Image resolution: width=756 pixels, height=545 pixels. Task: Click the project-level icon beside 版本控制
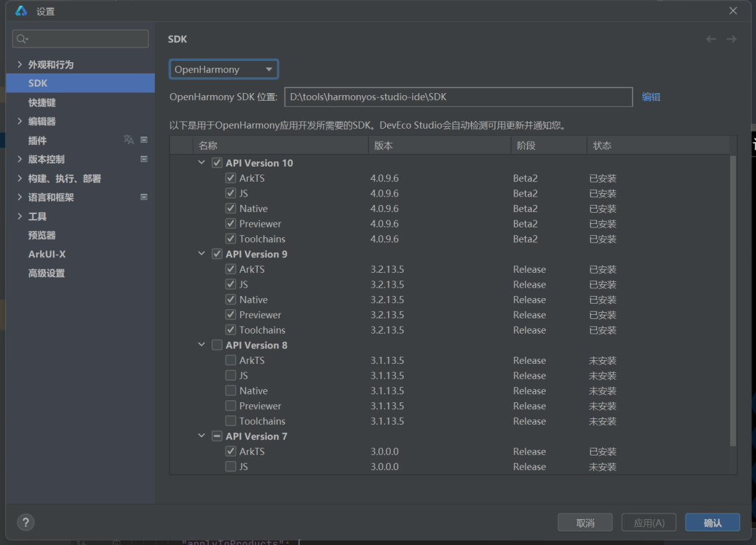coord(143,159)
